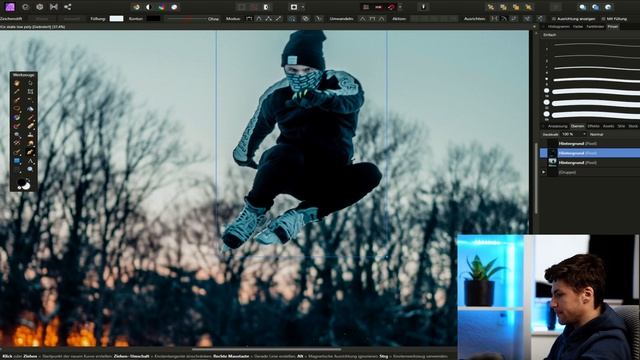Viewport: 640px width, 360px height.
Task: Open the Quick Mask dropdown arrow
Action: pyautogui.click(x=303, y=7)
